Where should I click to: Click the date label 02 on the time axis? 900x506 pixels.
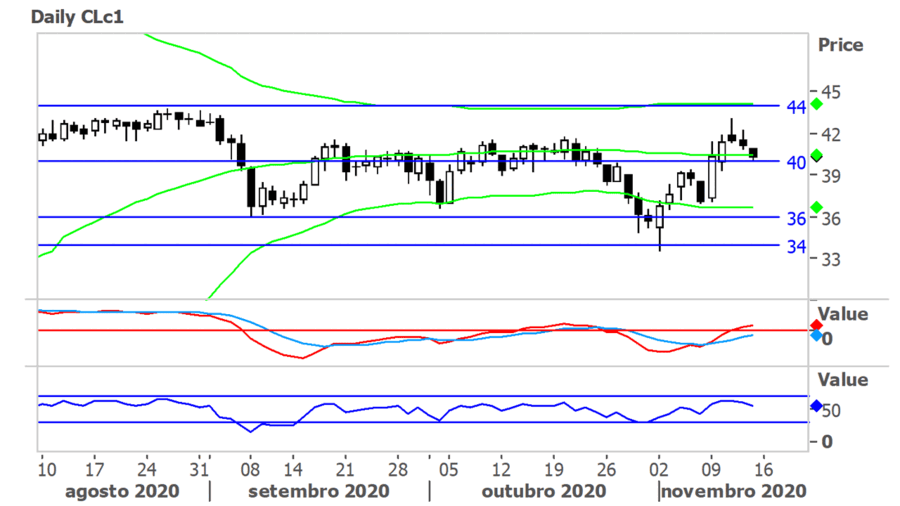coord(658,470)
